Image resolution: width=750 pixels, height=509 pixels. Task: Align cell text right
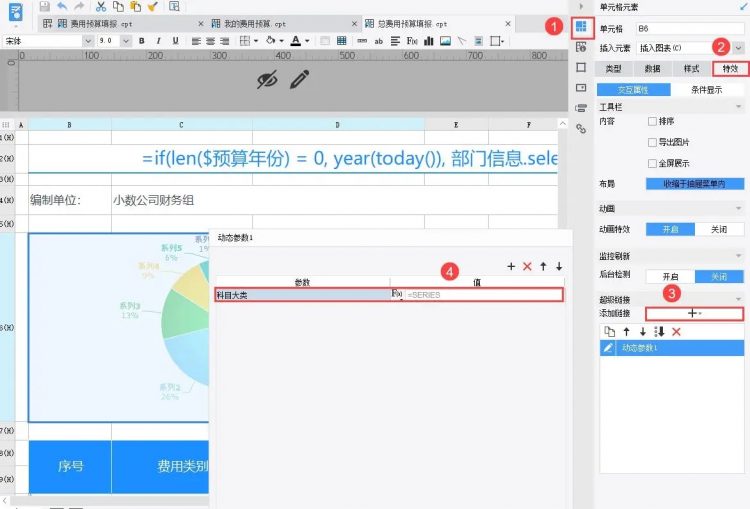pyautogui.click(x=225, y=41)
